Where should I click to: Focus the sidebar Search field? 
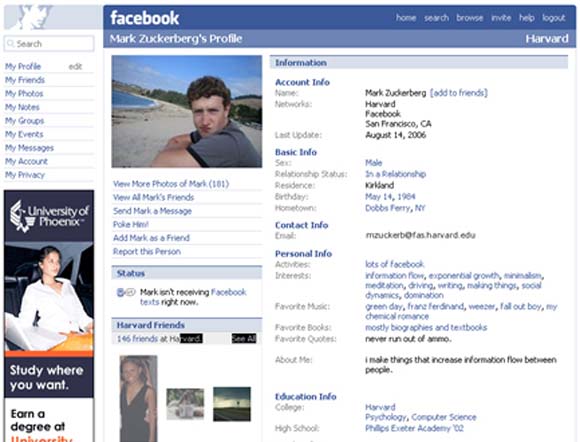(49, 44)
